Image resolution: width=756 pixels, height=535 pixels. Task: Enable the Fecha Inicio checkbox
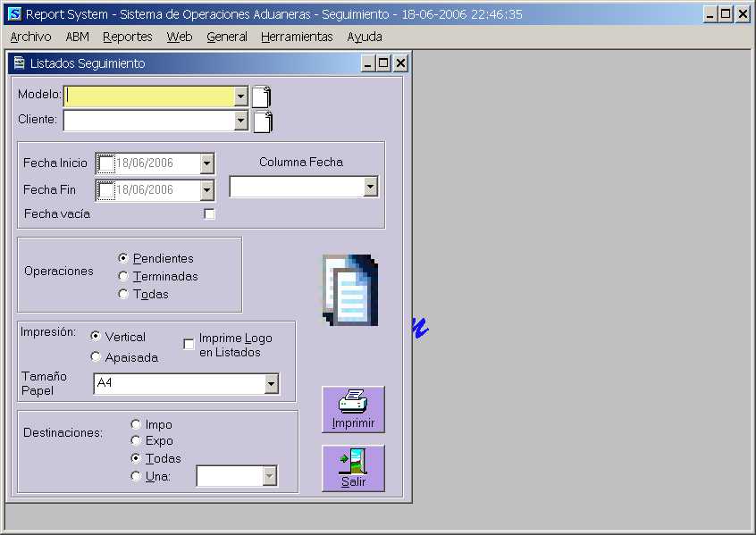pyautogui.click(x=106, y=163)
